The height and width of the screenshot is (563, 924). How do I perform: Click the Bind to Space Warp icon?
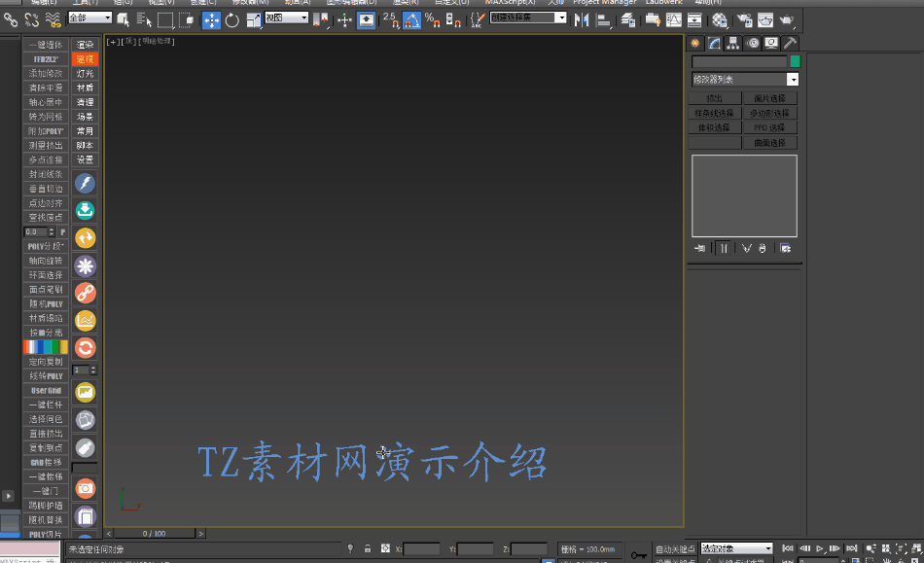click(53, 20)
